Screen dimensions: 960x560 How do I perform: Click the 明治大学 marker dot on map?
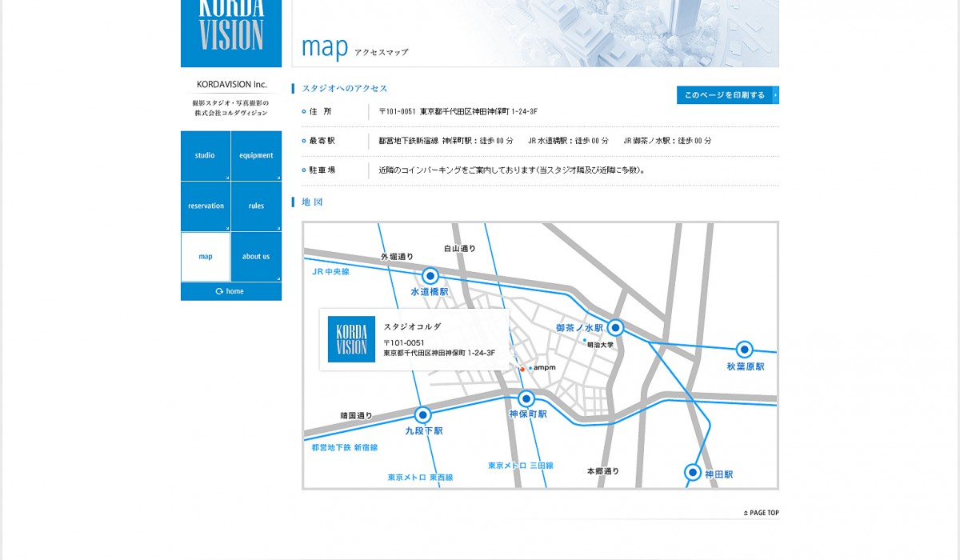coord(585,340)
